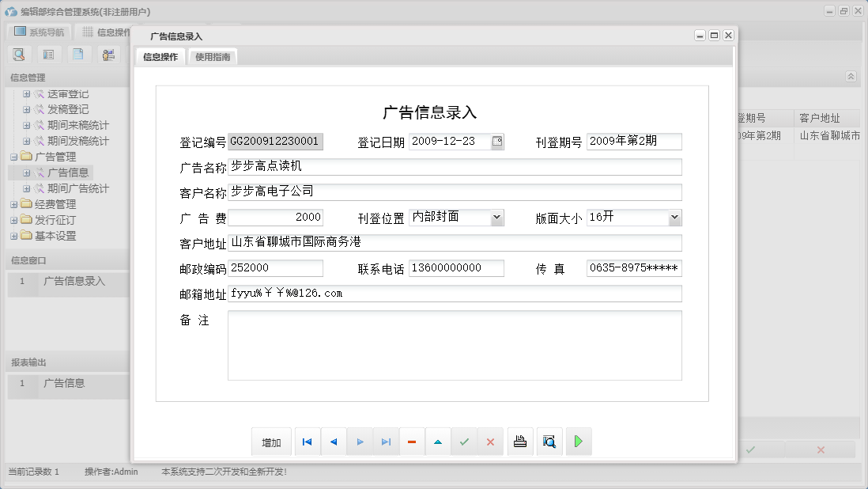This screenshot has height=489, width=868.
Task: Switch to the 使用指南 tab
Action: pyautogui.click(x=212, y=56)
